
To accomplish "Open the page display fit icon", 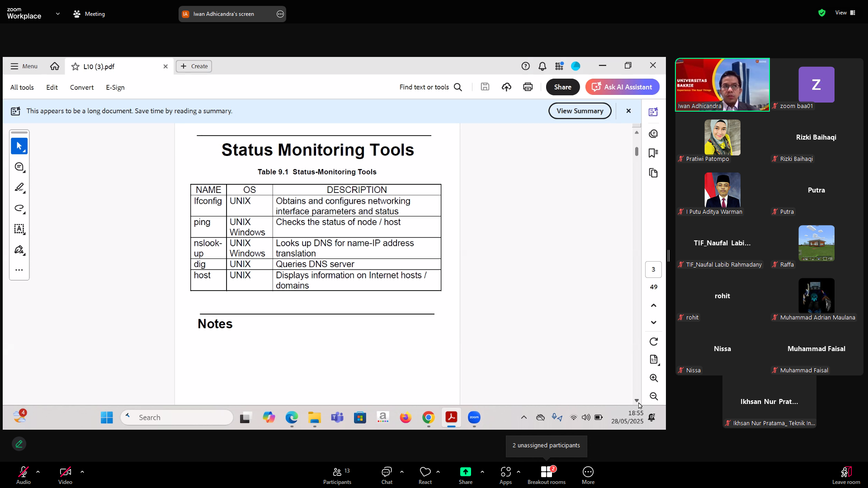I will point(654,360).
